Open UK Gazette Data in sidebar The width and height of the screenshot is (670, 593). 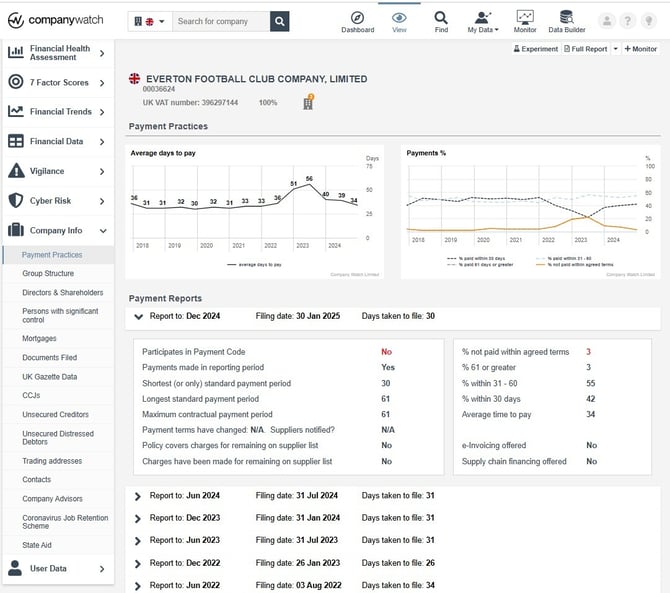pos(50,377)
